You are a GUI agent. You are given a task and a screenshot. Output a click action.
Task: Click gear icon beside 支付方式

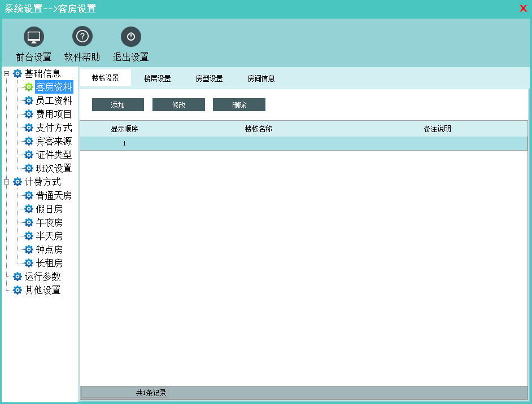[x=29, y=128]
